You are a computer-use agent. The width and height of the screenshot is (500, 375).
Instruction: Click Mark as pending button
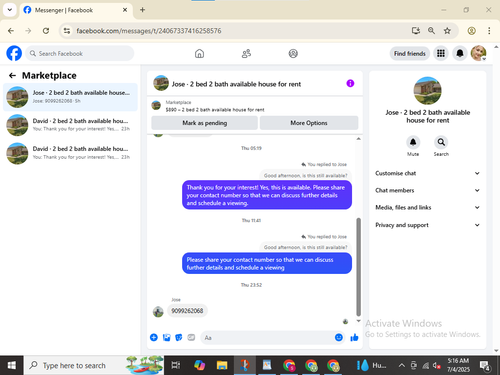click(x=204, y=123)
